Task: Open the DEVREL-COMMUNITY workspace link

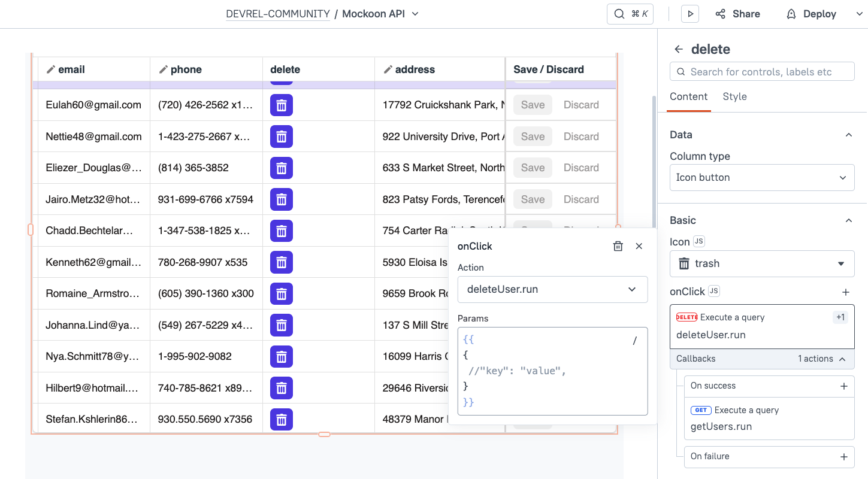Action: 278,14
